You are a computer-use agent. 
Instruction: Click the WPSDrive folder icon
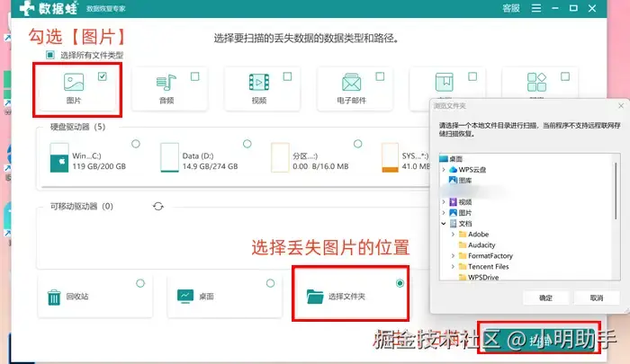pyautogui.click(x=463, y=277)
